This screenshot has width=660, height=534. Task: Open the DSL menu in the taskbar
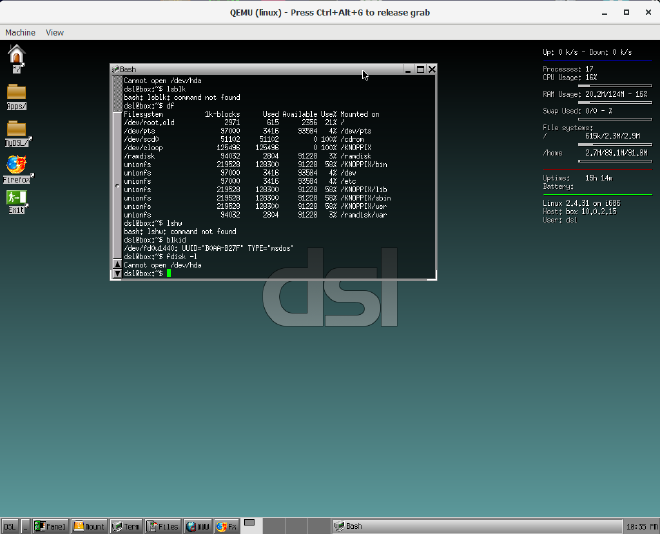[x=10, y=526]
